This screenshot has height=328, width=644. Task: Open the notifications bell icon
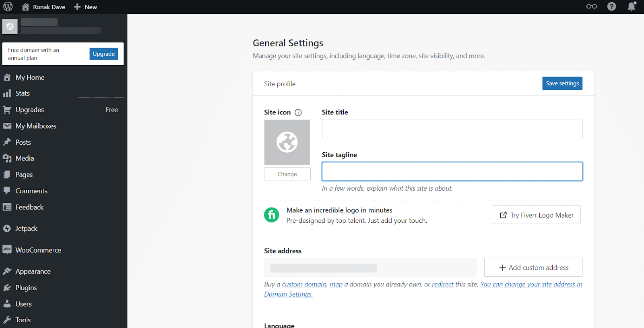point(632,6)
